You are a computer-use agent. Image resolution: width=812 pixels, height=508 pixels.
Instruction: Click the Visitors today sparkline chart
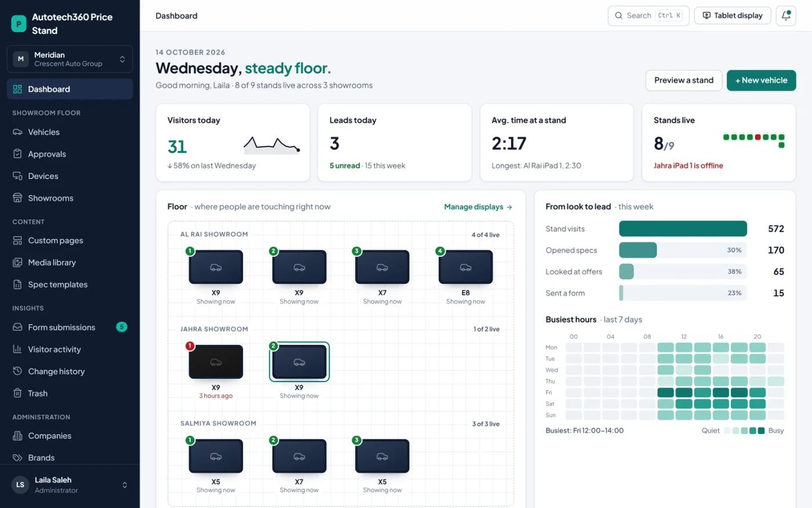point(272,145)
